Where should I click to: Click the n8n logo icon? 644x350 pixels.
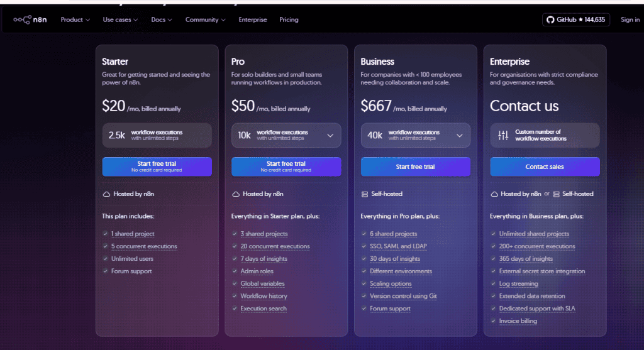click(x=23, y=19)
